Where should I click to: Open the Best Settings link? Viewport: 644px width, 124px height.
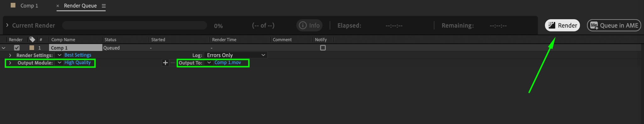tap(78, 55)
